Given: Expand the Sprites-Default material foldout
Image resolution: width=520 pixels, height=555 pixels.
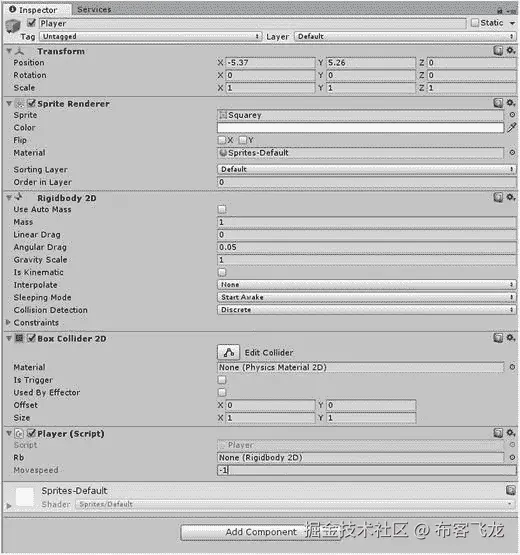Looking at the screenshot, I should point(8,506).
